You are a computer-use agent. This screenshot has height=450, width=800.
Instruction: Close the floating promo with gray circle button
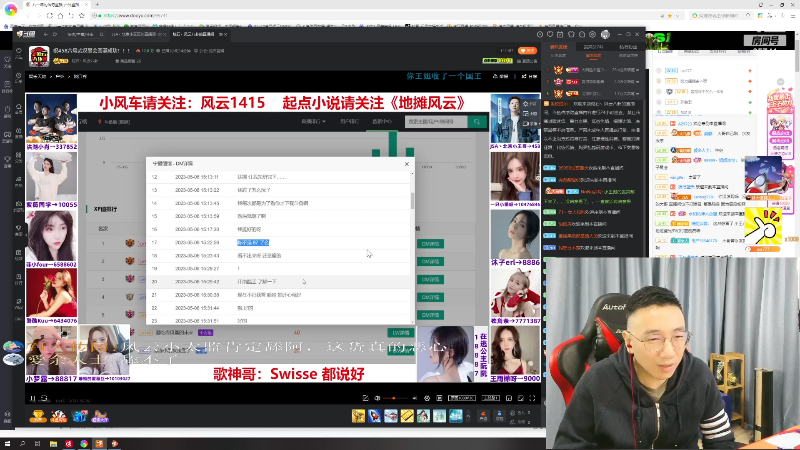click(780, 82)
